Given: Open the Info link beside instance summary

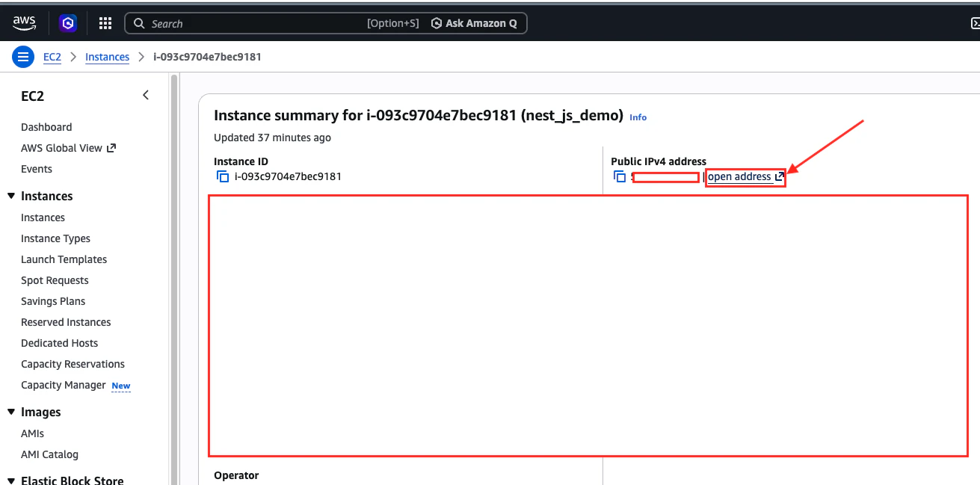Looking at the screenshot, I should pyautogui.click(x=638, y=117).
